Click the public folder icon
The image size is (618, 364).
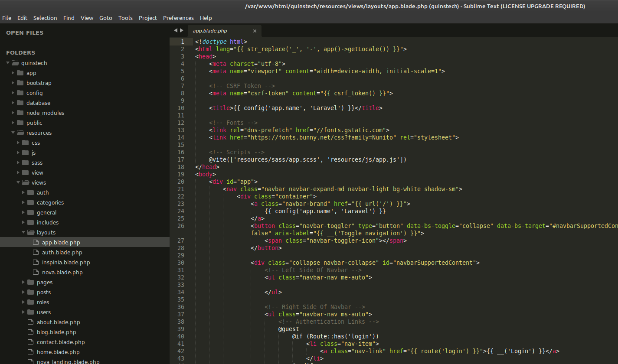click(20, 123)
